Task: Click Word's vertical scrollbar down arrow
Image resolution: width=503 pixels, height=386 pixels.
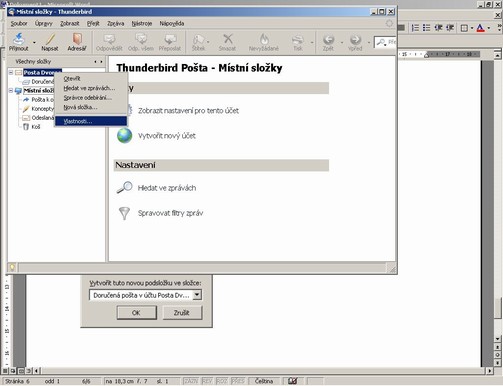Action: point(498,339)
